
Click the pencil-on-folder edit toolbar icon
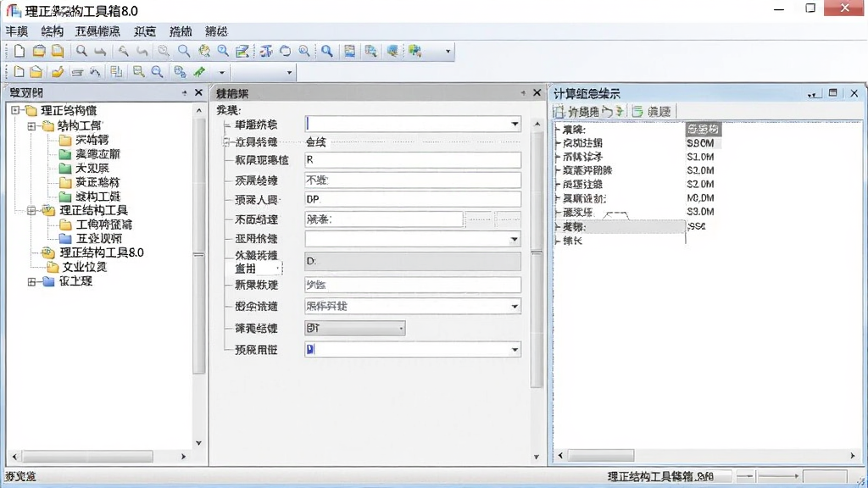pyautogui.click(x=57, y=72)
